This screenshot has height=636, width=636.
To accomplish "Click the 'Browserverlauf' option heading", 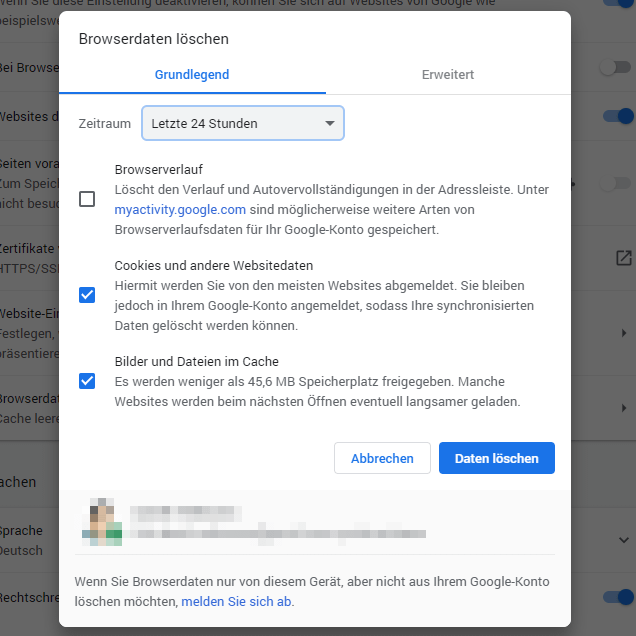I will [x=159, y=170].
